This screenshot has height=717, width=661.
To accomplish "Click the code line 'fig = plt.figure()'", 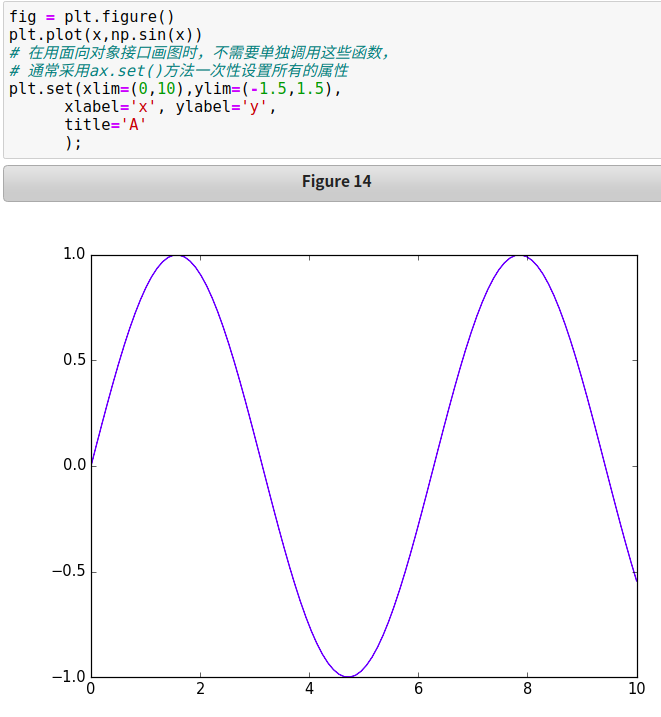I will [x=91, y=17].
